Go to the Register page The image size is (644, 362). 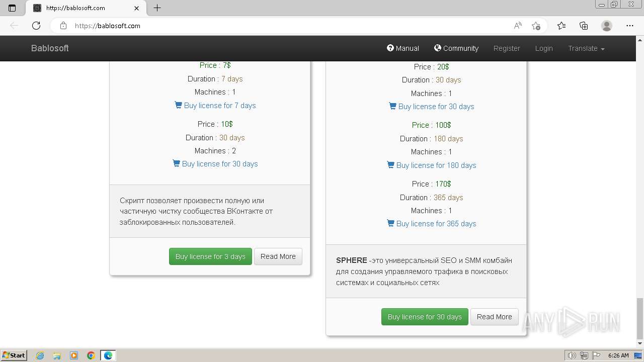click(507, 48)
